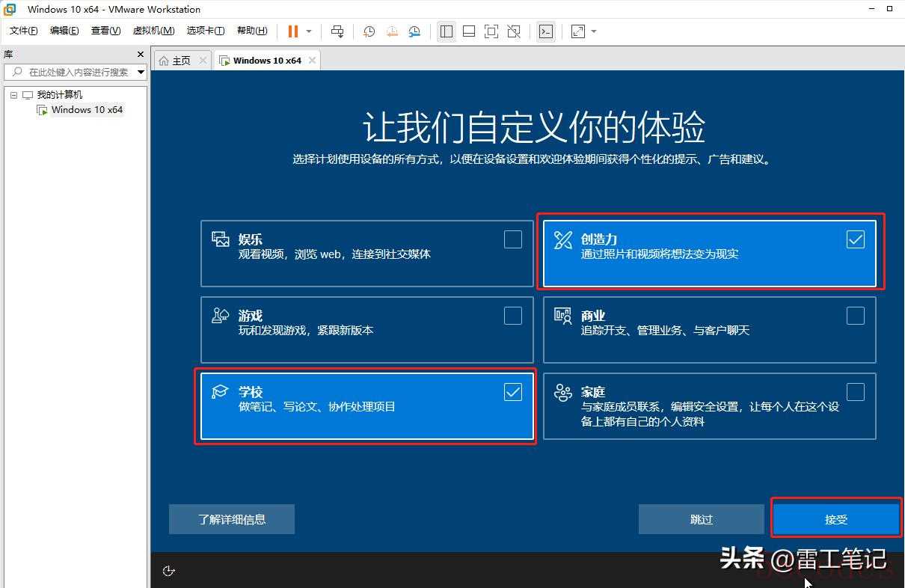The width and height of the screenshot is (905, 588).
Task: Click the accessibility icon at bottom left
Action: (168, 571)
